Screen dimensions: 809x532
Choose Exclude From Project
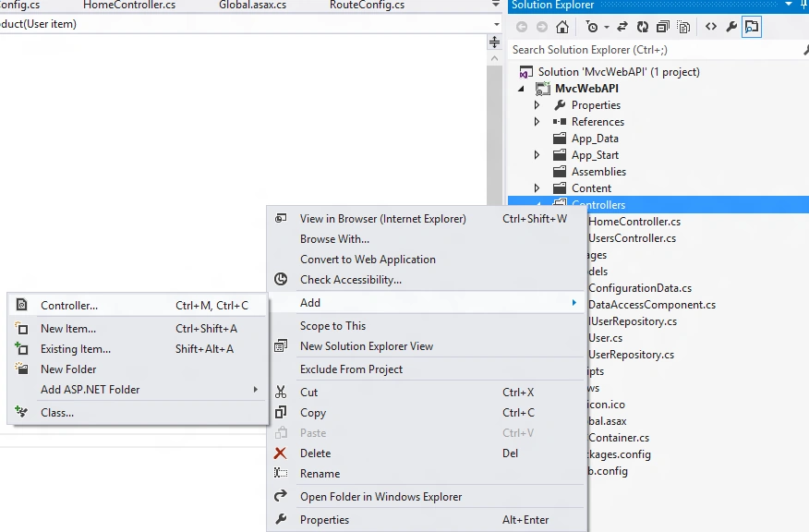[x=427, y=369]
